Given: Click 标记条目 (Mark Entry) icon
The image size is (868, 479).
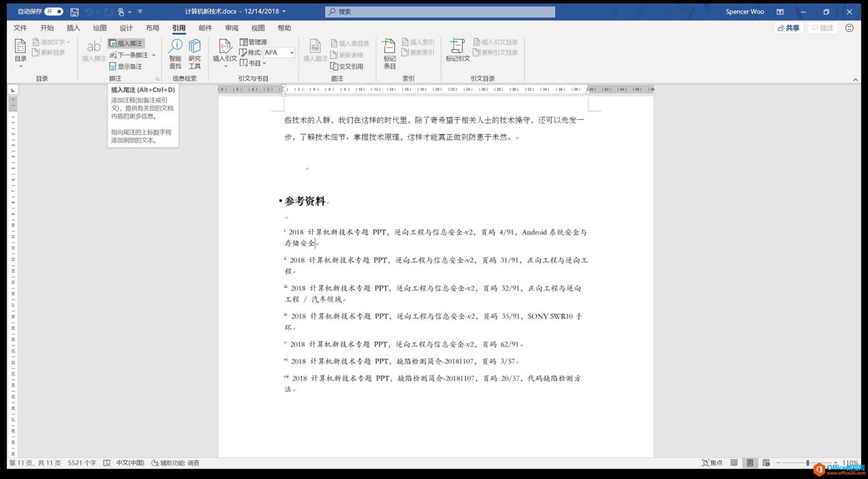Looking at the screenshot, I should (x=388, y=49).
